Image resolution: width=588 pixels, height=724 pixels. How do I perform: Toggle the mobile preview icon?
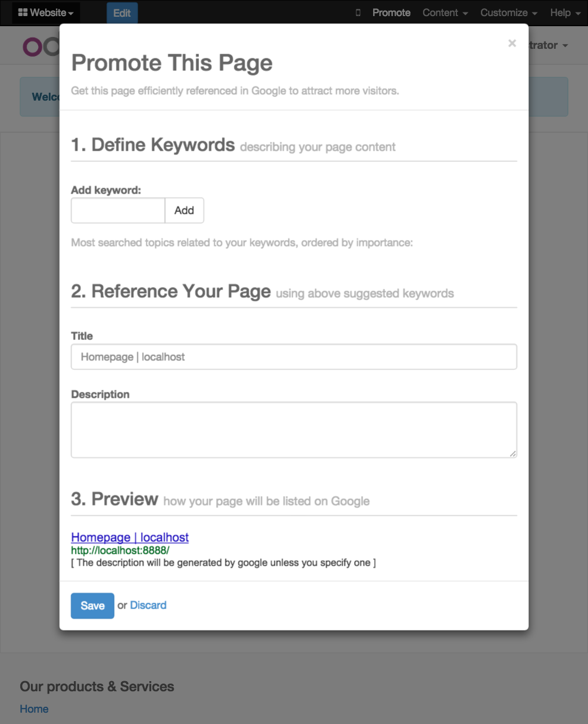tap(358, 13)
